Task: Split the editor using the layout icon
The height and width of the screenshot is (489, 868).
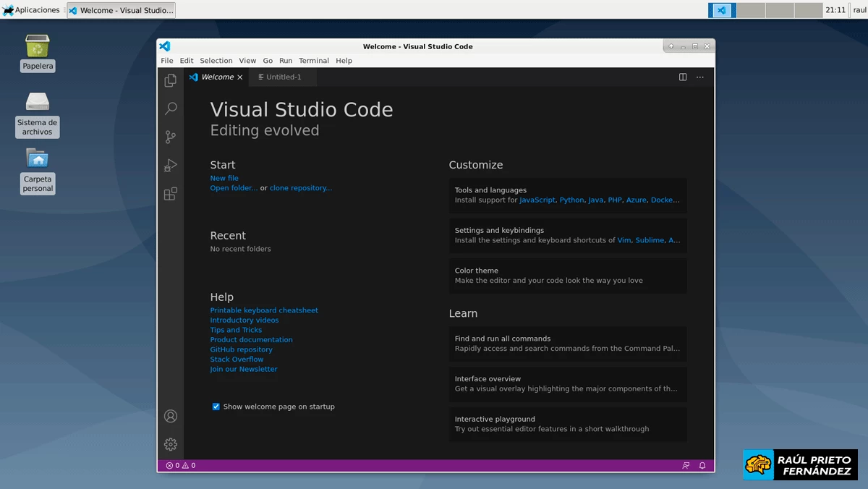Action: click(x=682, y=77)
